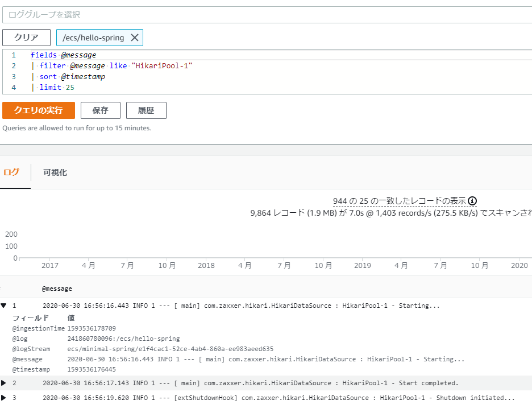Click query line 1 fields @message
The image size is (532, 404).
pyautogui.click(x=64, y=55)
